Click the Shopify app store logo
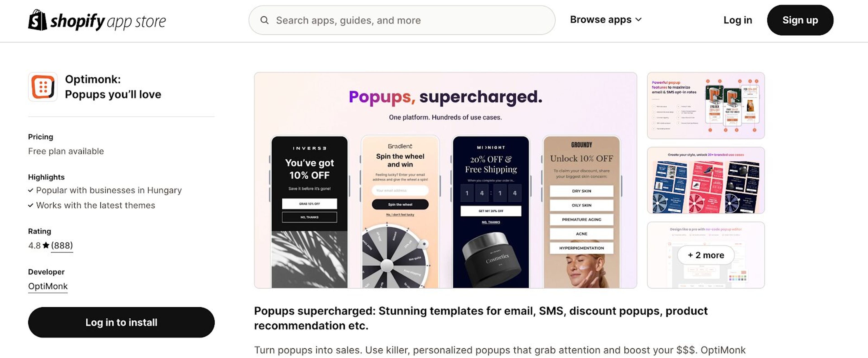The height and width of the screenshot is (358, 868). coord(97,20)
